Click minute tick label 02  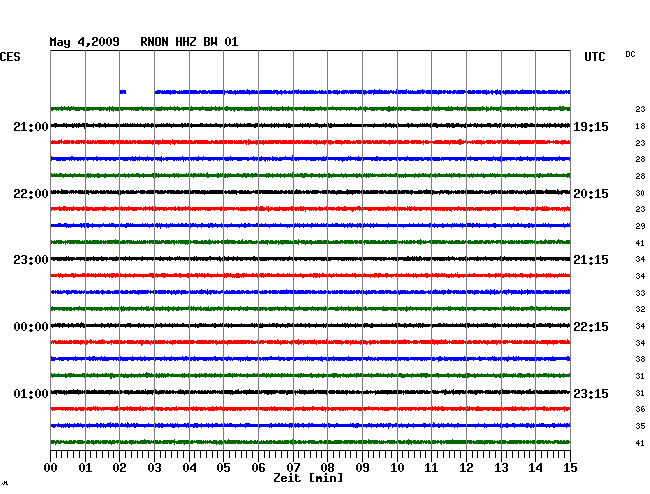119,468
